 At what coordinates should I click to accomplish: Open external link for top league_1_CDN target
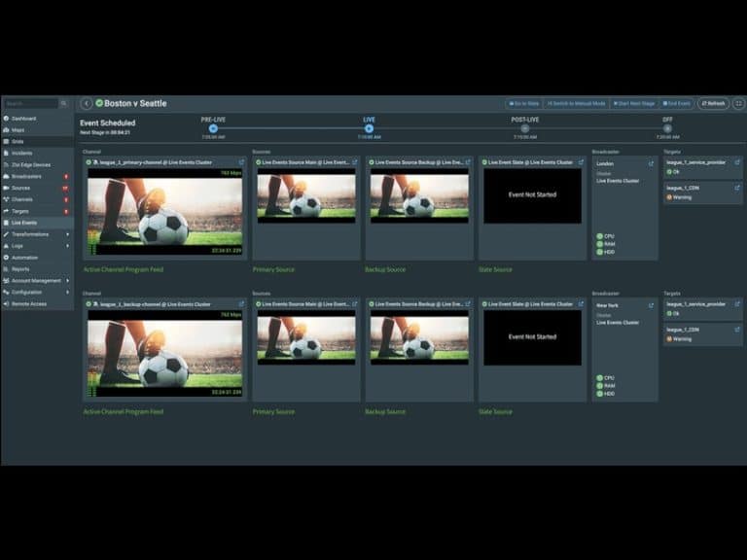pyautogui.click(x=737, y=187)
